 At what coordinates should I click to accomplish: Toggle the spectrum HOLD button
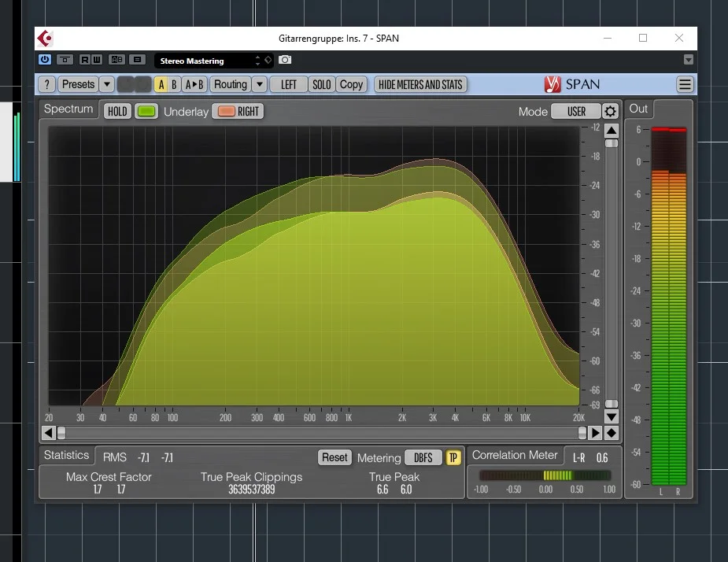coord(117,112)
